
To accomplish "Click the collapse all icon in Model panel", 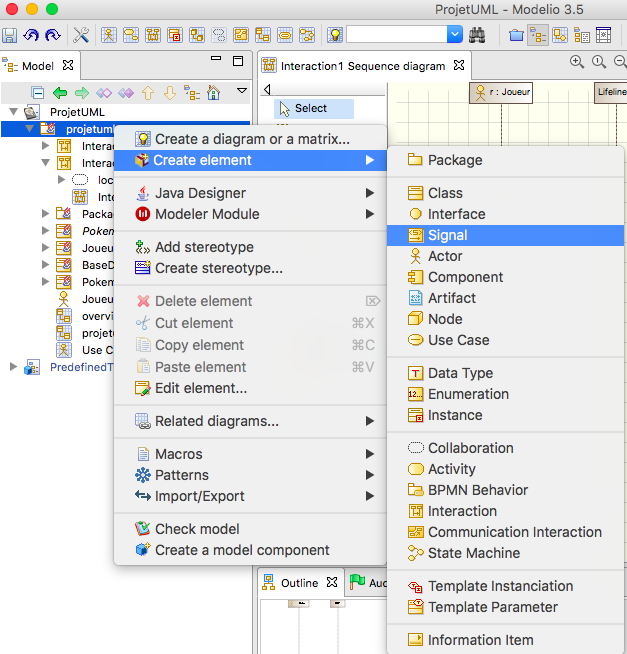I will [37, 93].
